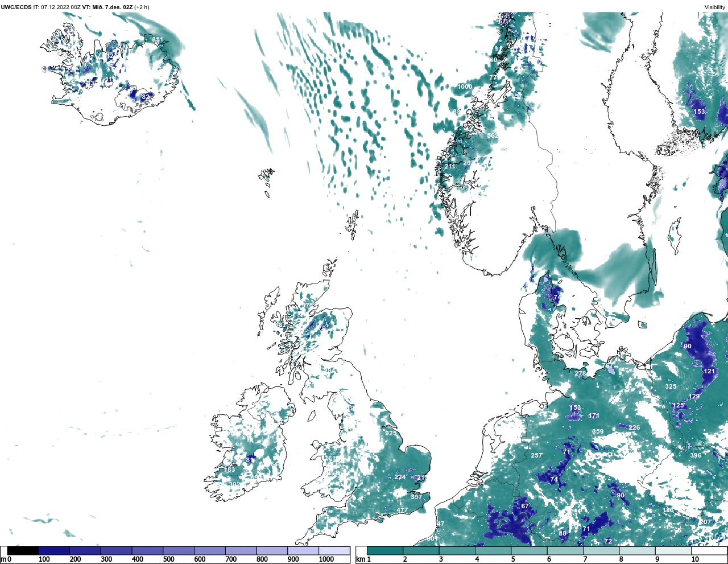Click the 'm 0' legend unit label
Viewport: 728px width, 564px height.
click(x=6, y=560)
